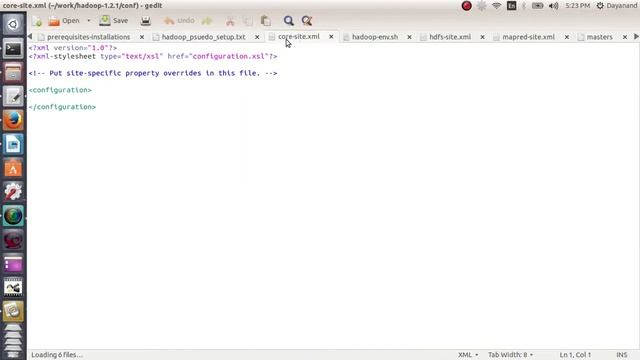Open the En keyboard input indicator
The image size is (640, 360).
pyautogui.click(x=511, y=6)
